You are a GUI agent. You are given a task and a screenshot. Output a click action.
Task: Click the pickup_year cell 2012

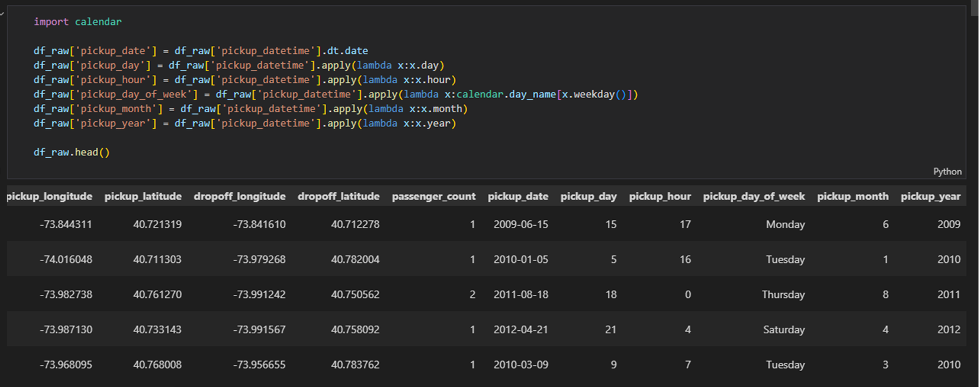point(949,330)
